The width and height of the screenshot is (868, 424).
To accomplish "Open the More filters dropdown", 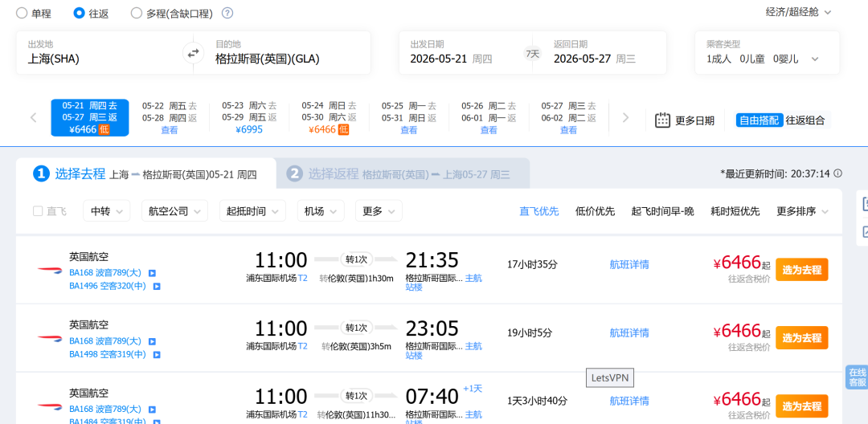I will click(x=379, y=211).
